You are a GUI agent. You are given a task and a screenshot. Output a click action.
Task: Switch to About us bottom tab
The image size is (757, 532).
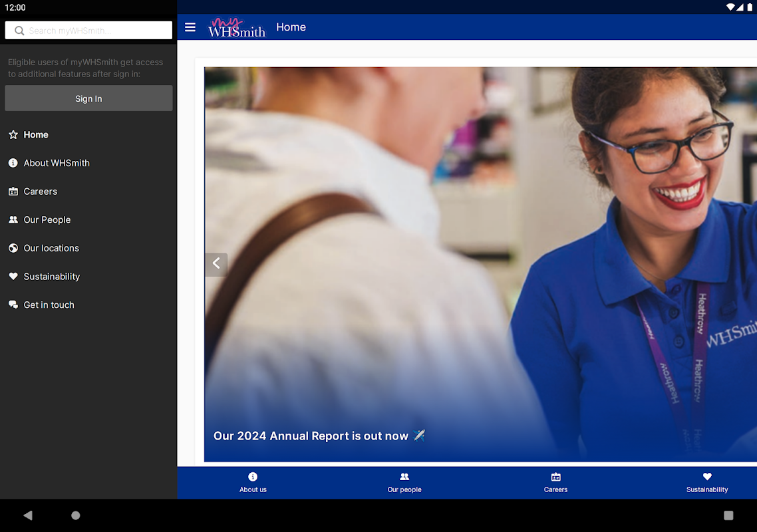[x=253, y=483]
